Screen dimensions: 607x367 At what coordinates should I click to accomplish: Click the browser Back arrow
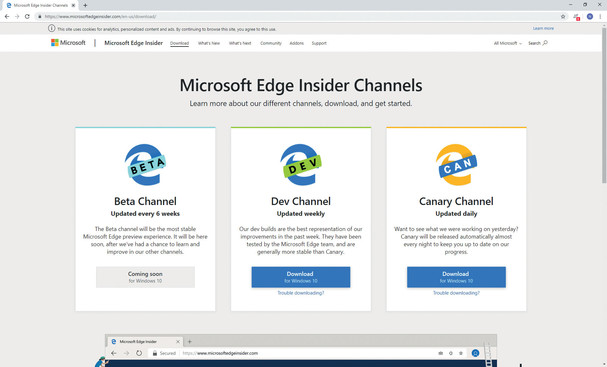coord(7,17)
